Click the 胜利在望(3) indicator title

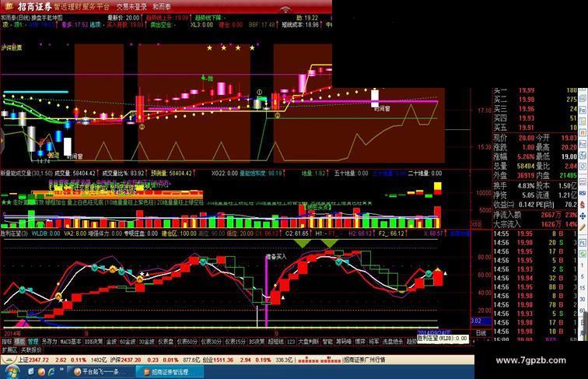click(x=15, y=233)
